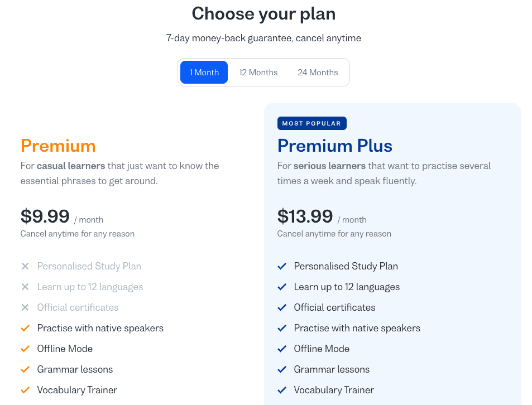The image size is (532, 405).
Task: Click the blue checkmark by Offline Mode in Premium Plus
Action: click(x=282, y=349)
